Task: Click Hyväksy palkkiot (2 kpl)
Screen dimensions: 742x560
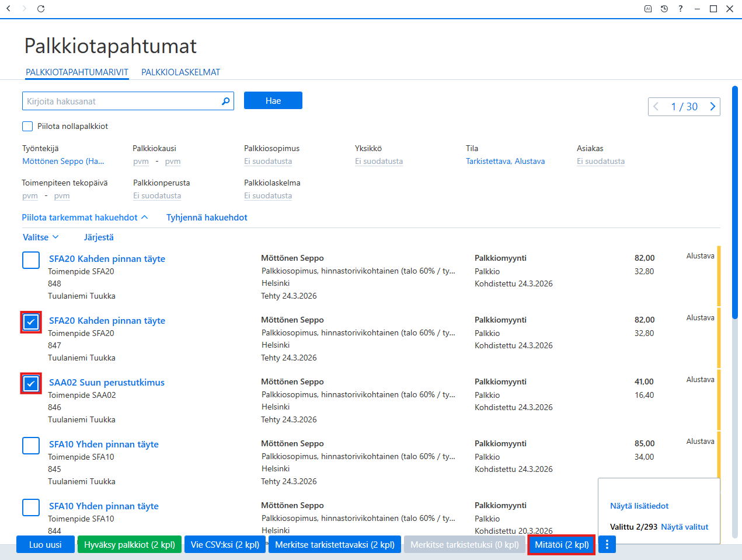Action: [x=130, y=544]
